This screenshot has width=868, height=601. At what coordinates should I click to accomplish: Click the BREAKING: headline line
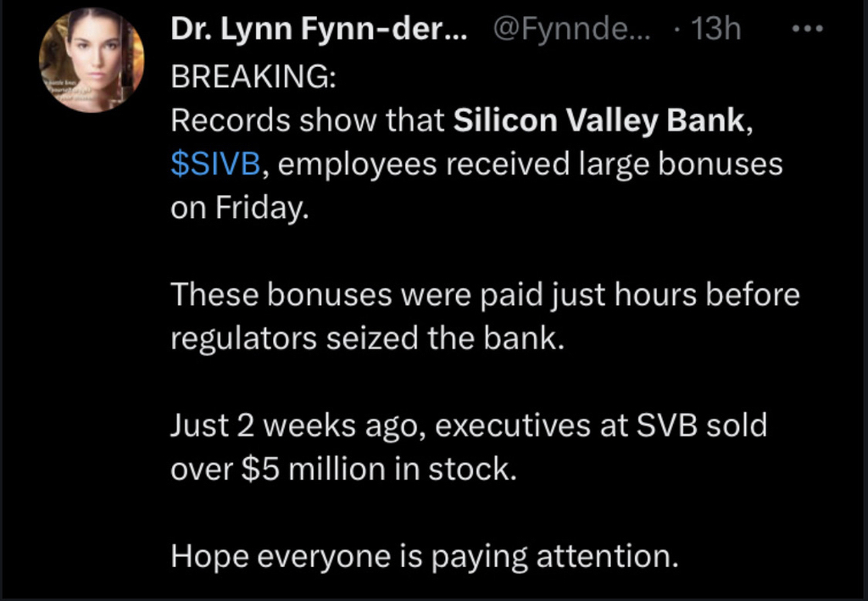click(253, 78)
